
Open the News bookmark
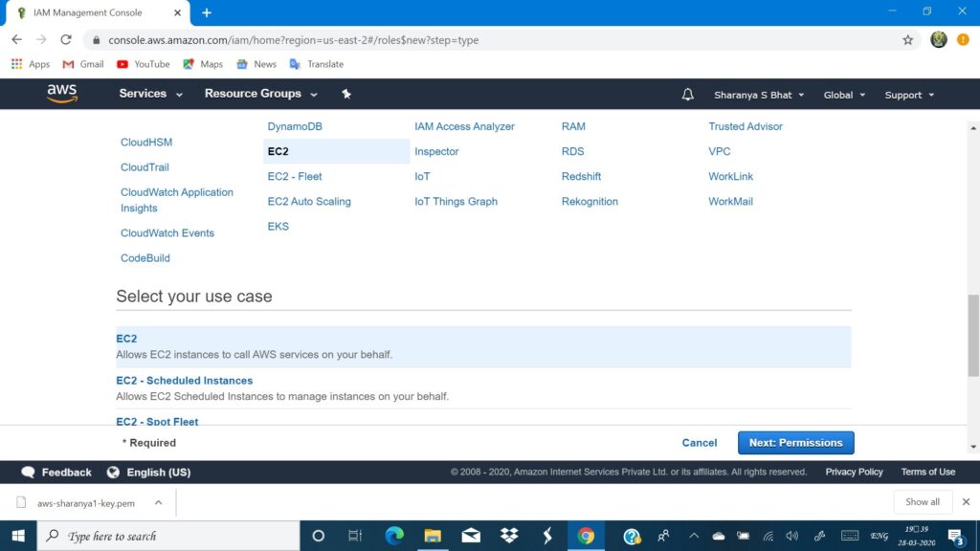256,64
